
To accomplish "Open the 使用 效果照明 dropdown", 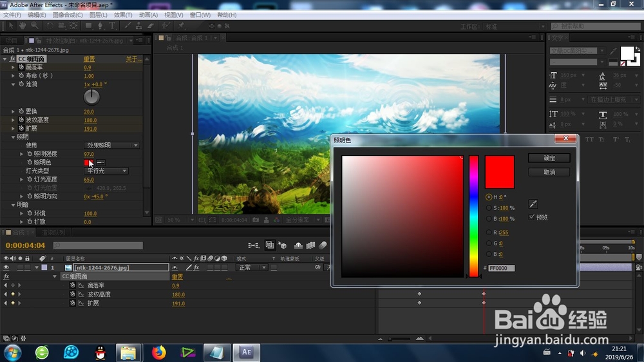I will (x=111, y=146).
